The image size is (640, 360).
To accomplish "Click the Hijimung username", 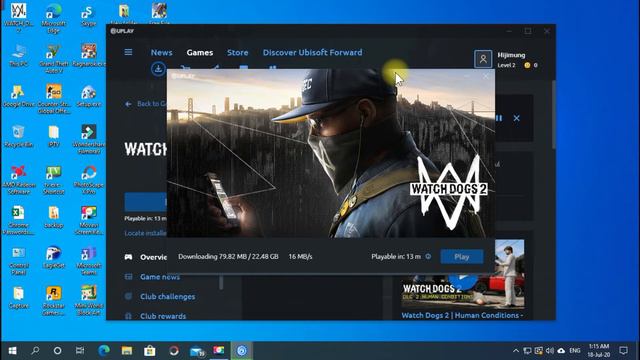I will [x=511, y=55].
